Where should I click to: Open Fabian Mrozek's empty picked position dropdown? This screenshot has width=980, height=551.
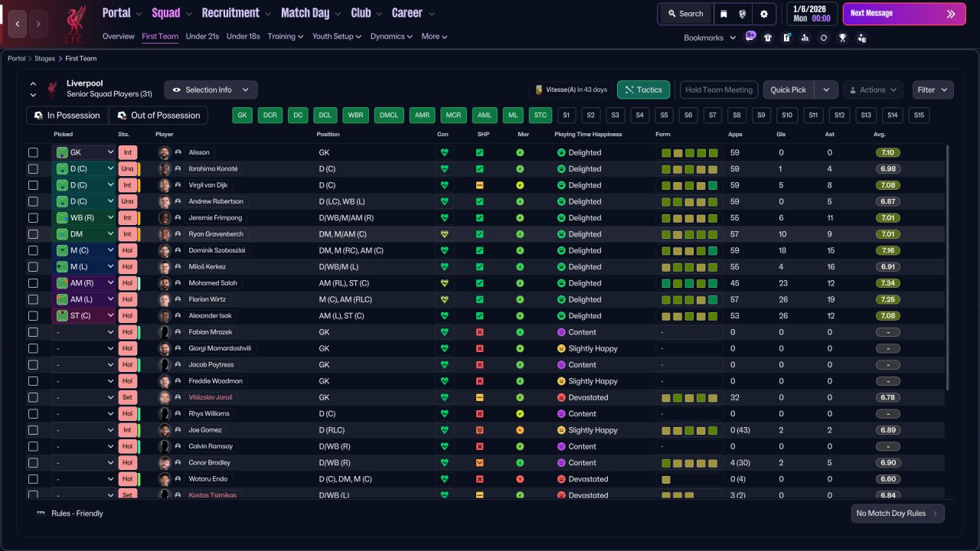(83, 332)
